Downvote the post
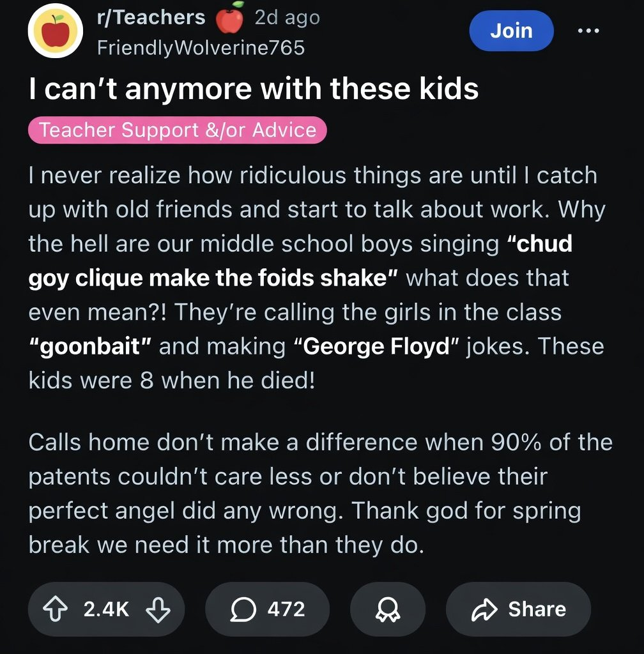 coord(158,609)
